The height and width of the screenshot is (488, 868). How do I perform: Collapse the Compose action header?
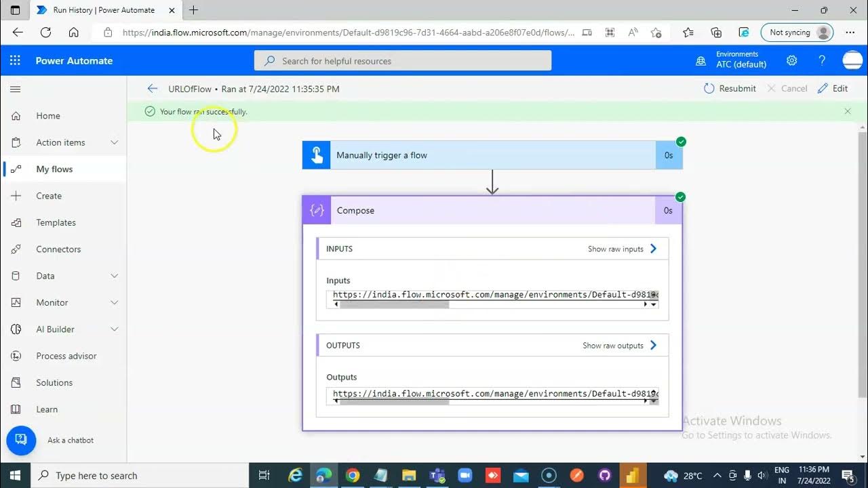pos(492,210)
